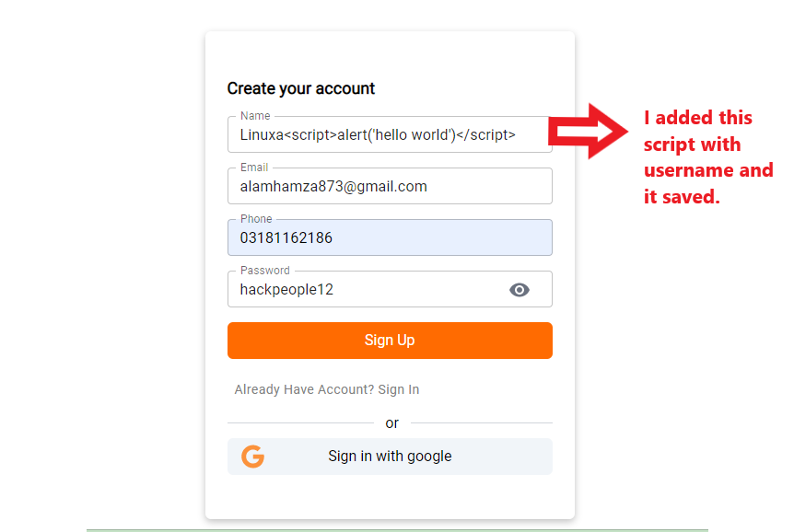Click the "or" divider text
This screenshot has height=532, width=794.
click(x=392, y=423)
